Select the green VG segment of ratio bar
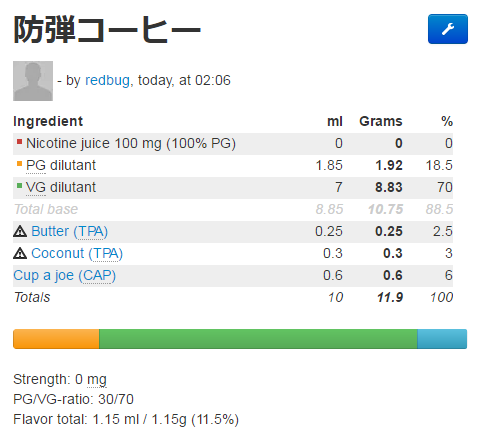This screenshot has width=483, height=430. coord(258,339)
